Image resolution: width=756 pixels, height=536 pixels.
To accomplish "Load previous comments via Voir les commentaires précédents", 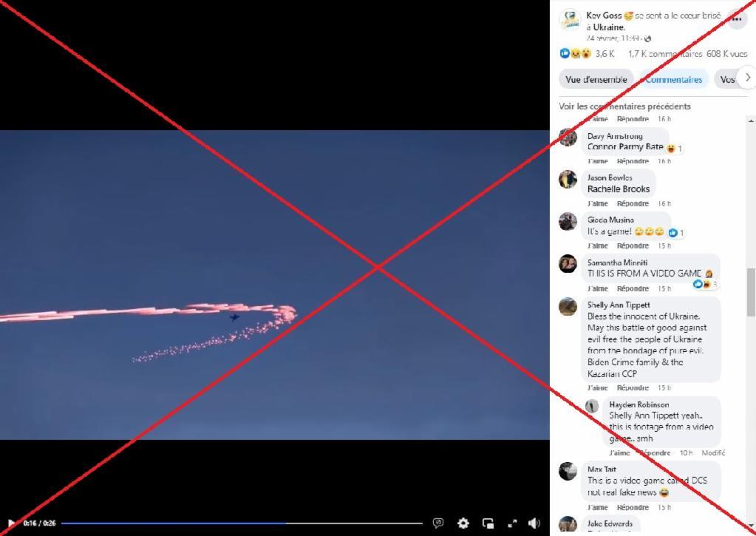I will (625, 106).
